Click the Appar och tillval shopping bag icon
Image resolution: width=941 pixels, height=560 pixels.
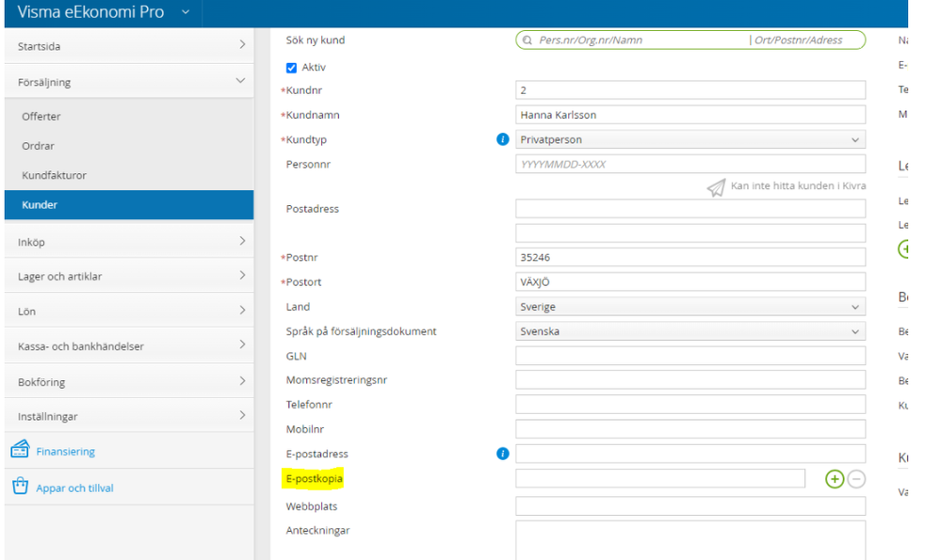tap(20, 488)
